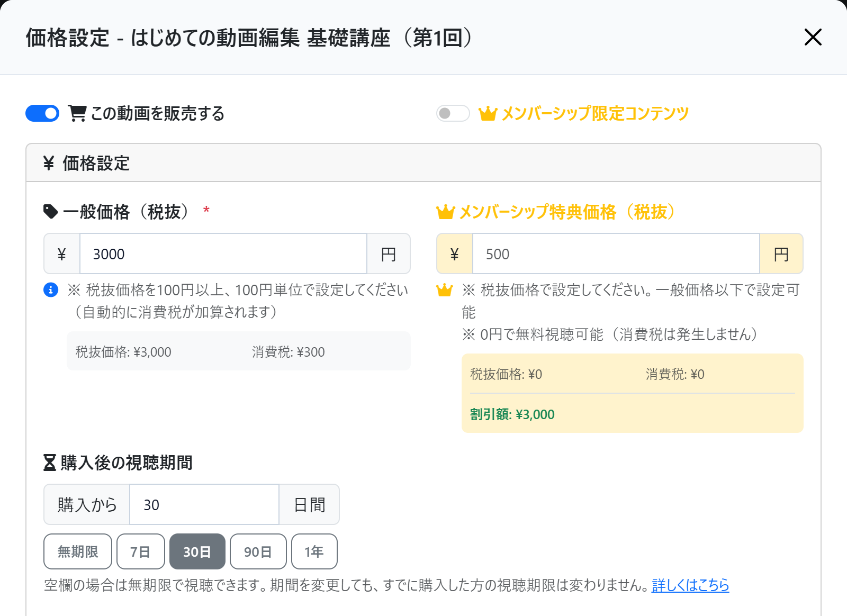Click the 日間 suffix label
Viewport: 847px width, 616px height.
click(x=309, y=504)
